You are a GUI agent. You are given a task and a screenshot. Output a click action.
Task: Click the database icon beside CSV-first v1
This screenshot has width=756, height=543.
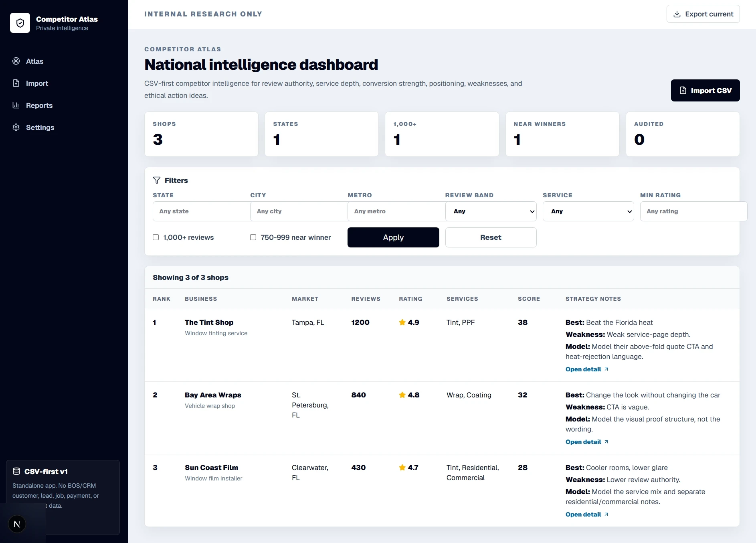[16, 471]
